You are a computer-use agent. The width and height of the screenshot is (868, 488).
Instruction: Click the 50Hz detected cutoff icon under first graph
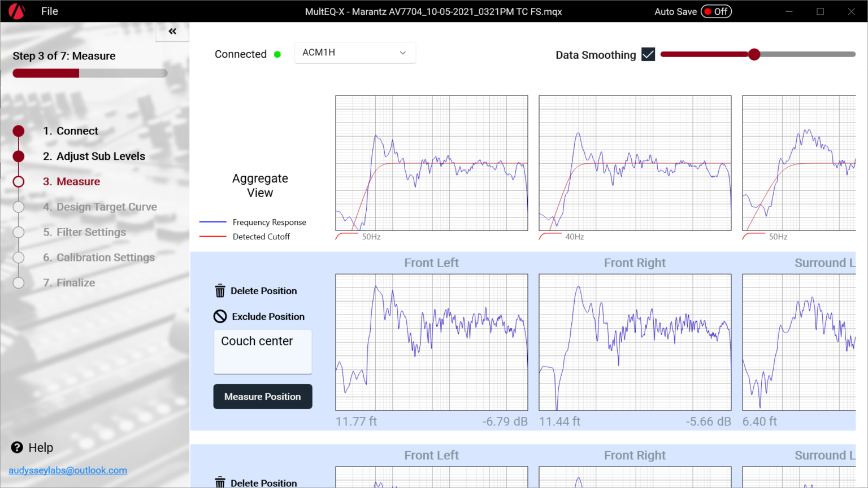coord(346,236)
